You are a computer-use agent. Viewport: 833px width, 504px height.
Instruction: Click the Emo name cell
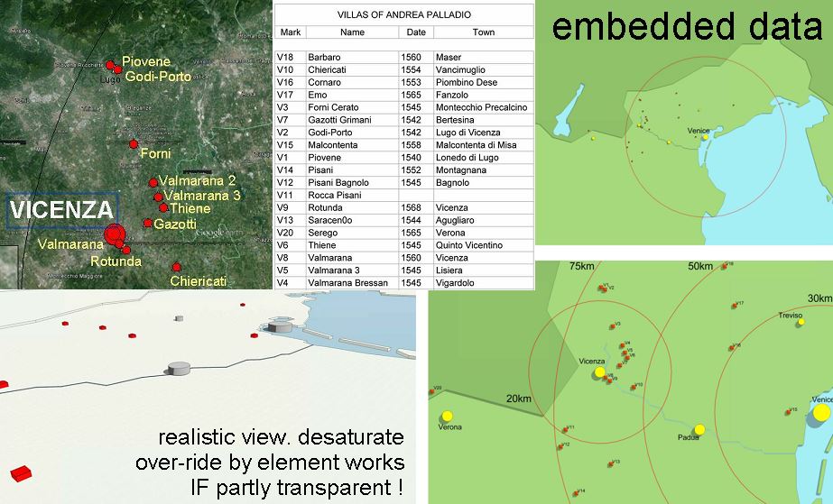coord(352,95)
